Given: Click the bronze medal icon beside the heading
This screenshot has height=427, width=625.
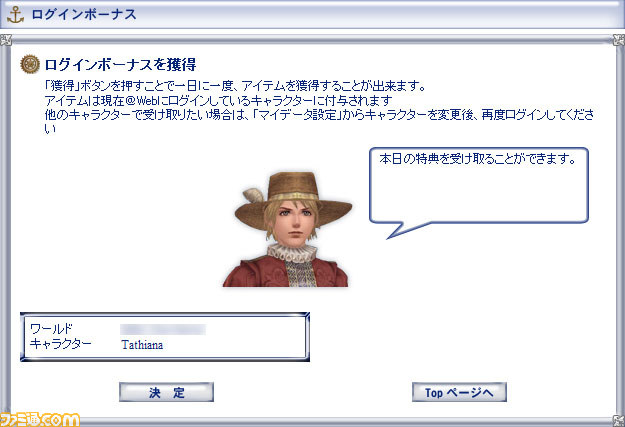Looking at the screenshot, I should point(30,64).
